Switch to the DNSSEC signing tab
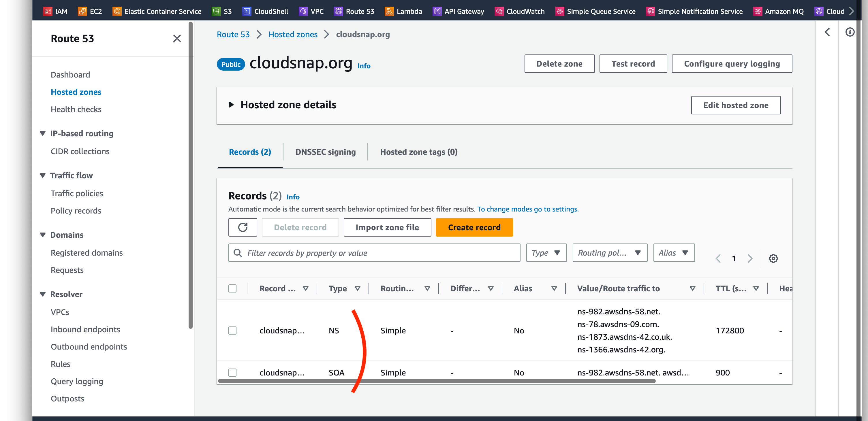Image resolution: width=868 pixels, height=421 pixels. (x=326, y=152)
